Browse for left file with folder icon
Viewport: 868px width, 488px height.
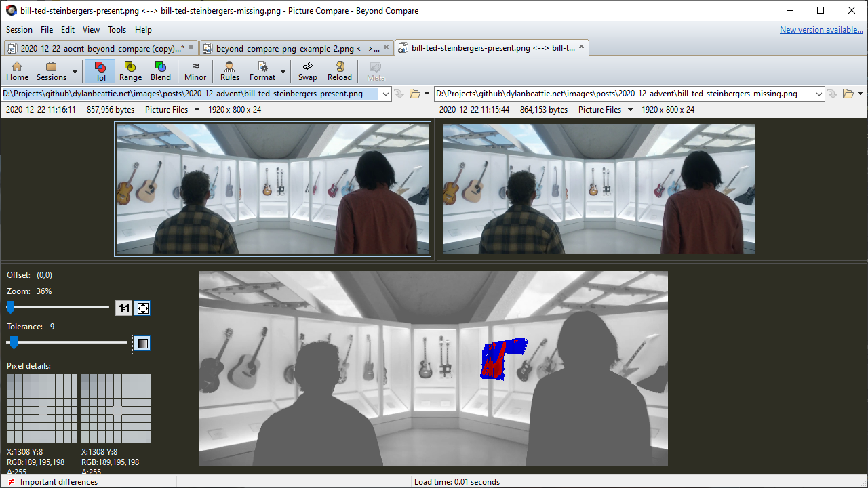pyautogui.click(x=415, y=94)
